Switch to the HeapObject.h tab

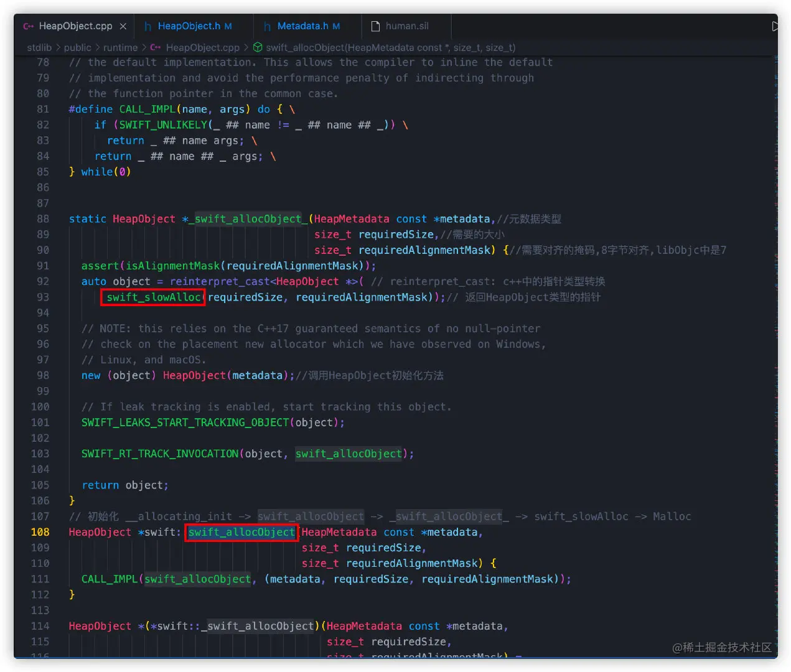[189, 26]
